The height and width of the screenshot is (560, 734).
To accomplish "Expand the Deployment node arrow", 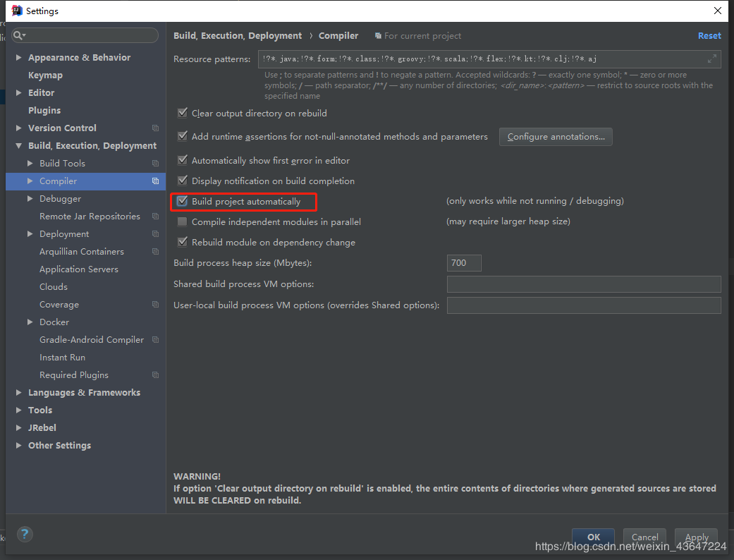I will click(30, 233).
